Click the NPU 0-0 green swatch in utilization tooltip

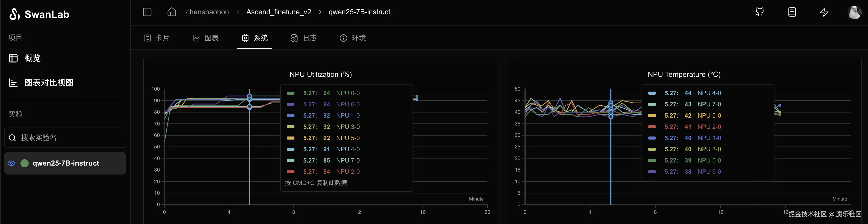tap(290, 93)
